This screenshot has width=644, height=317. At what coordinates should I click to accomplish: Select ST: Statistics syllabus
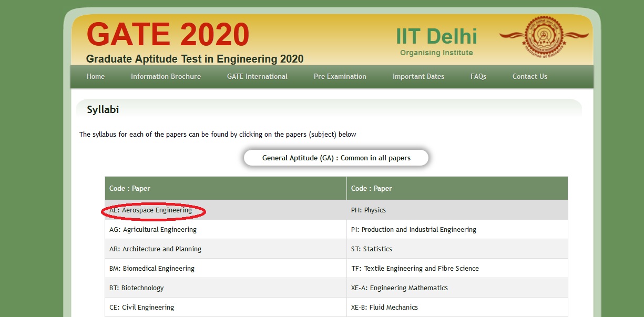coord(372,249)
